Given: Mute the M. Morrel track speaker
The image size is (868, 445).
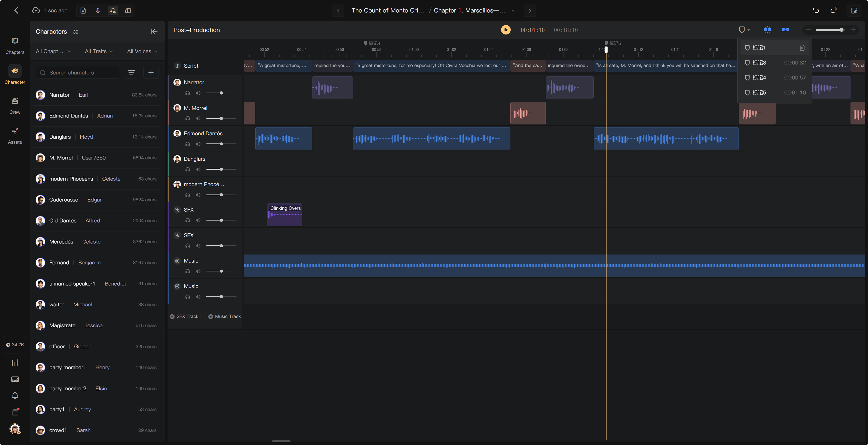Looking at the screenshot, I should (x=198, y=118).
